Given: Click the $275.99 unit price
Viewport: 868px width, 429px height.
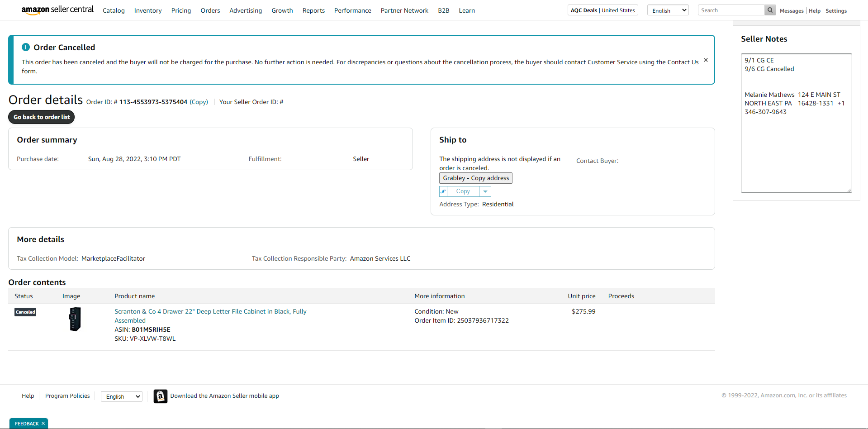Looking at the screenshot, I should point(583,311).
